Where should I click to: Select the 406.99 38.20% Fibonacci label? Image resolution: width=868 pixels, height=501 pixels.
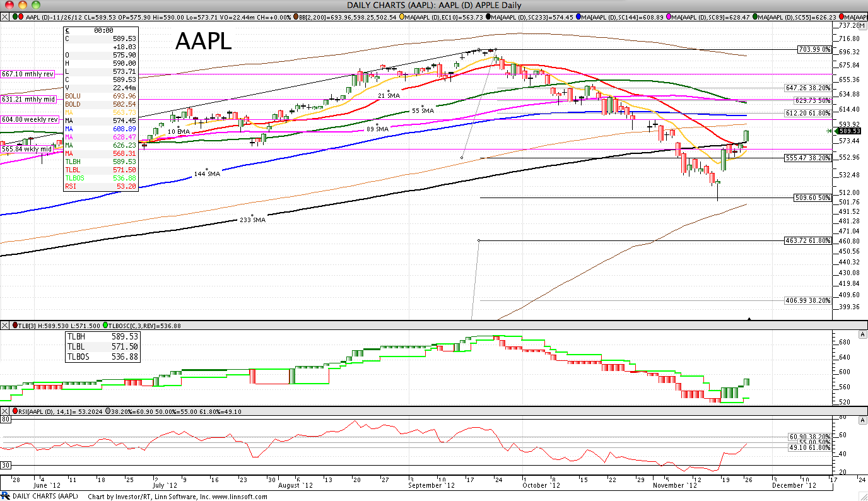[x=808, y=300]
